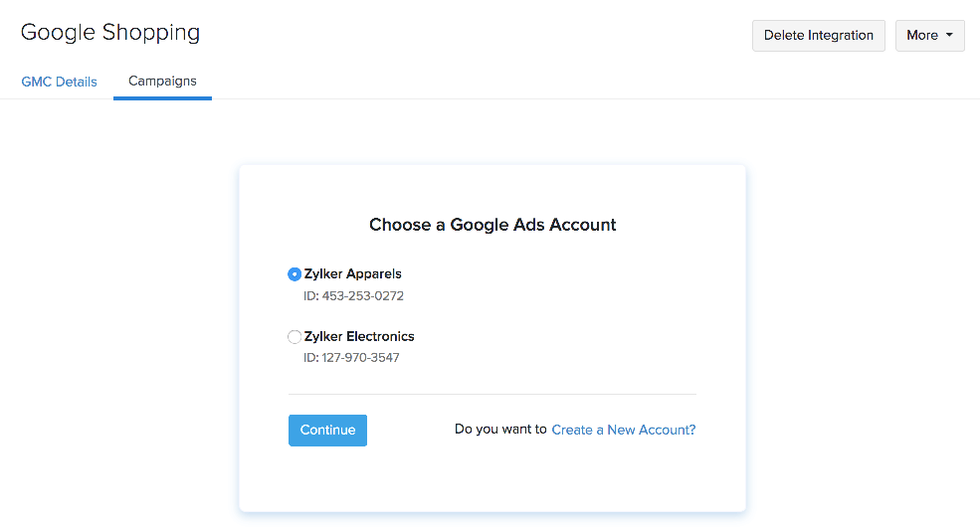
Task: Click the word "Integration" in the delete button
Action: (841, 35)
